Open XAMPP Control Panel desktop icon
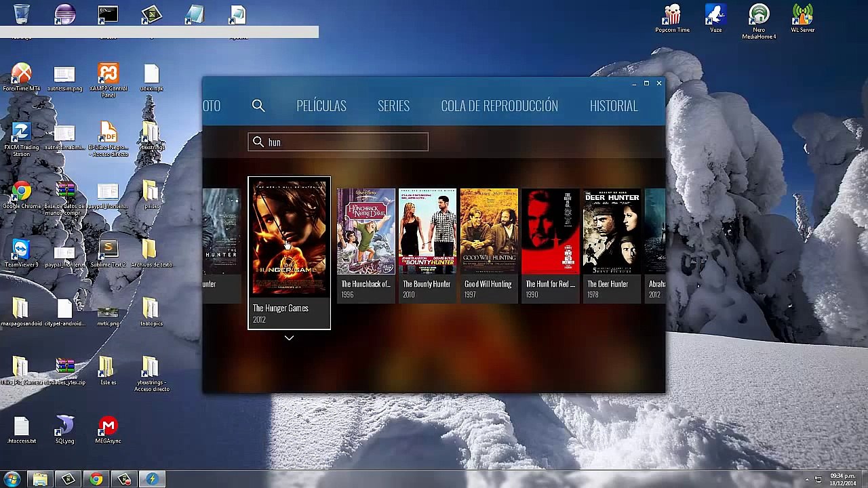The width and height of the screenshot is (868, 488). click(108, 81)
